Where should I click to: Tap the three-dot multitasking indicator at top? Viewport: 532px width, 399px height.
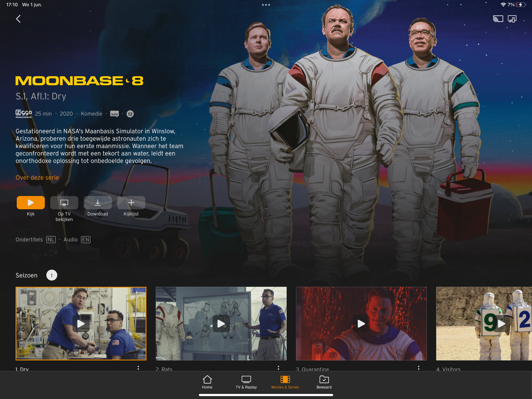click(266, 5)
